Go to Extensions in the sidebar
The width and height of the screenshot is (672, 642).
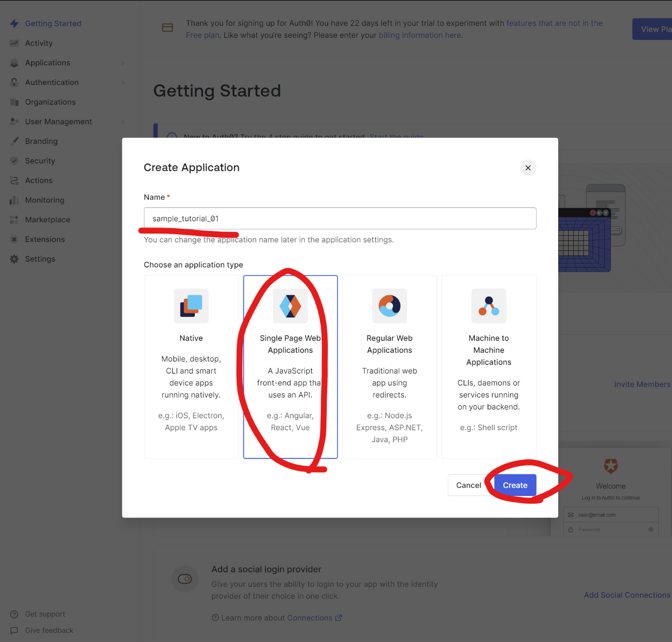tap(45, 239)
